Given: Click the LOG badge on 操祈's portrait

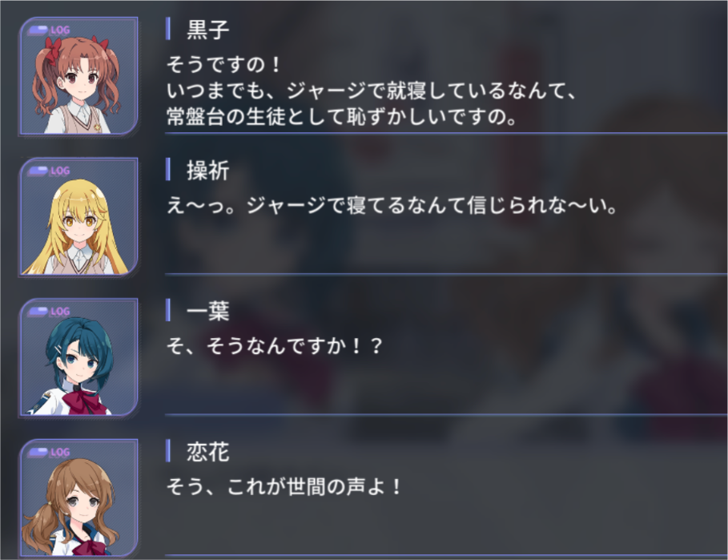Looking at the screenshot, I should point(49,171).
